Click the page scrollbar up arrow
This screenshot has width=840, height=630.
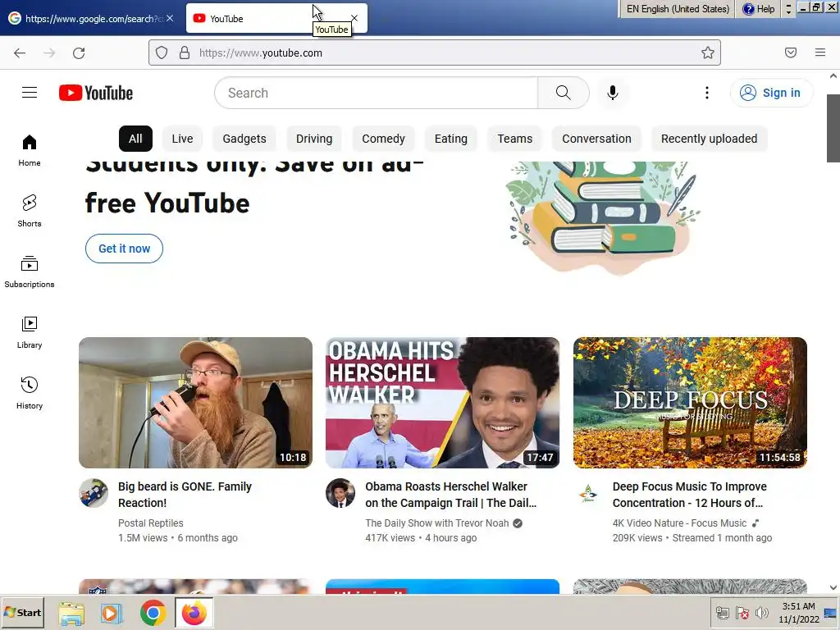click(833, 76)
